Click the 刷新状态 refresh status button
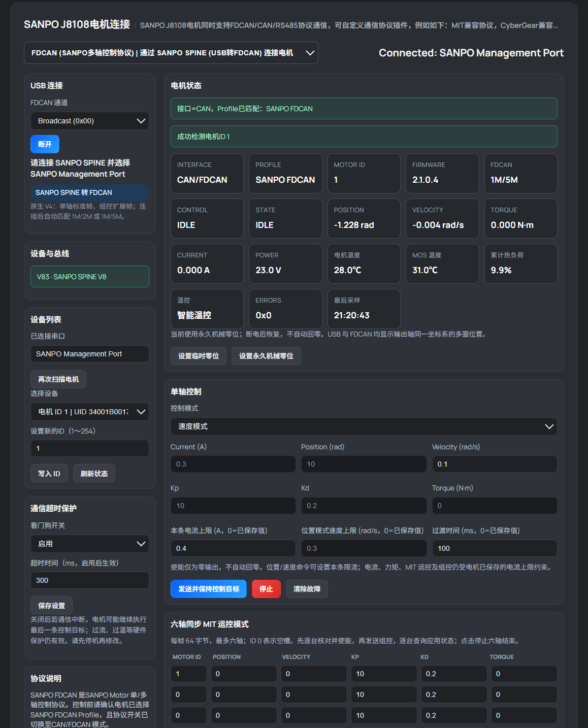 tap(94, 474)
